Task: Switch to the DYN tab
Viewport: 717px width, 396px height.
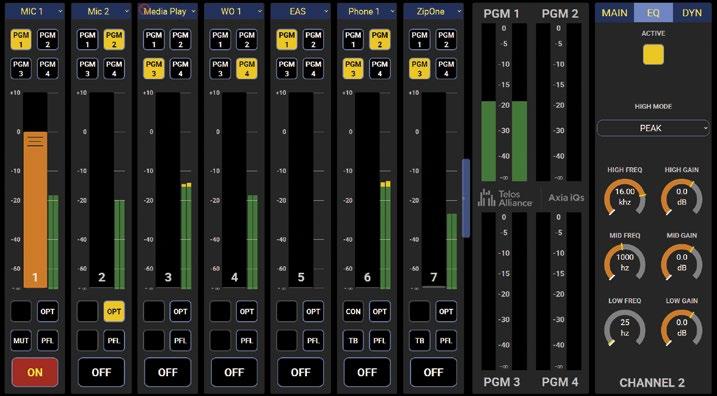Action: point(692,13)
